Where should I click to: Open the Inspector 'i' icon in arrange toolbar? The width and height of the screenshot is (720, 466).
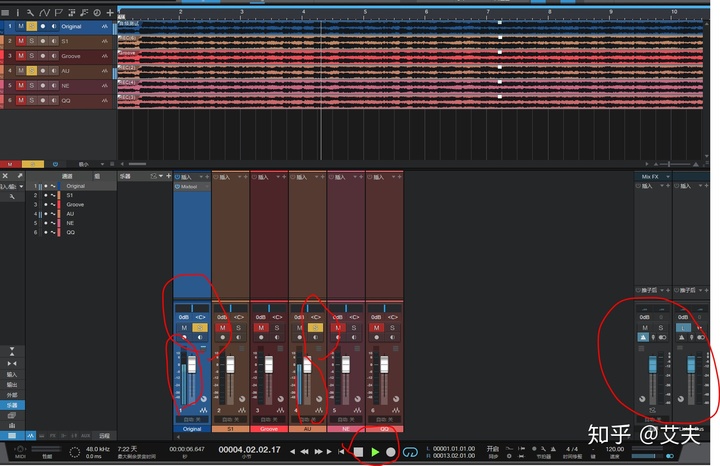coord(18,12)
